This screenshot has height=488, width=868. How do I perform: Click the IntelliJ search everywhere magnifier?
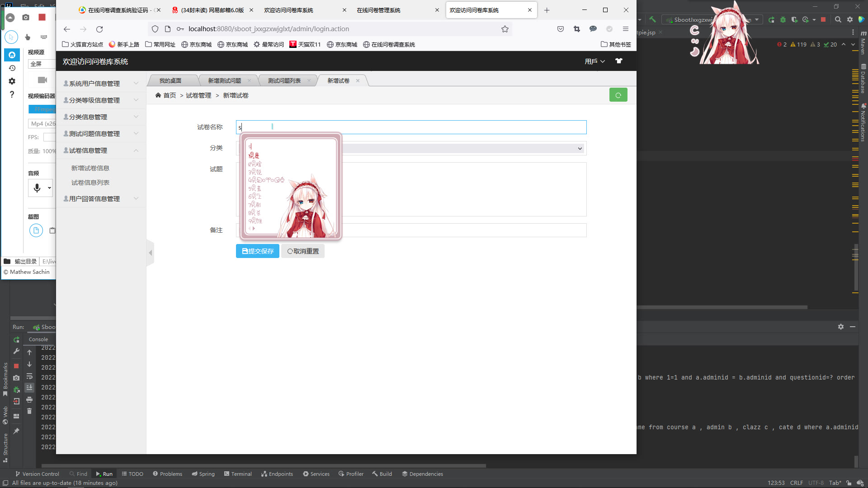click(x=838, y=19)
